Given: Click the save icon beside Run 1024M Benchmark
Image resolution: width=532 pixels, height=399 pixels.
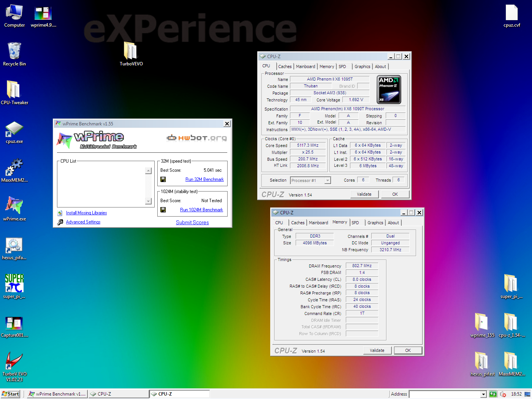Looking at the screenshot, I should [x=163, y=210].
